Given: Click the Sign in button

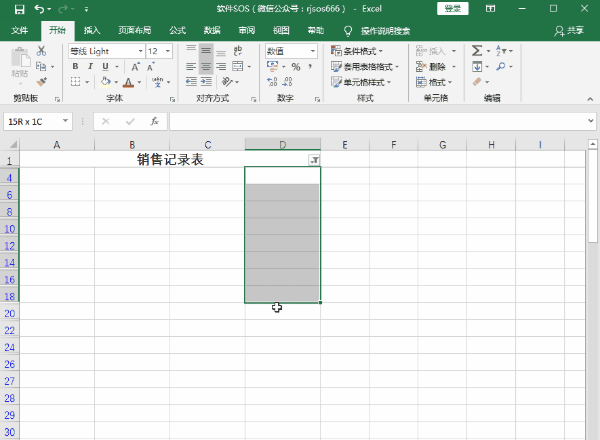Looking at the screenshot, I should coord(453,8).
